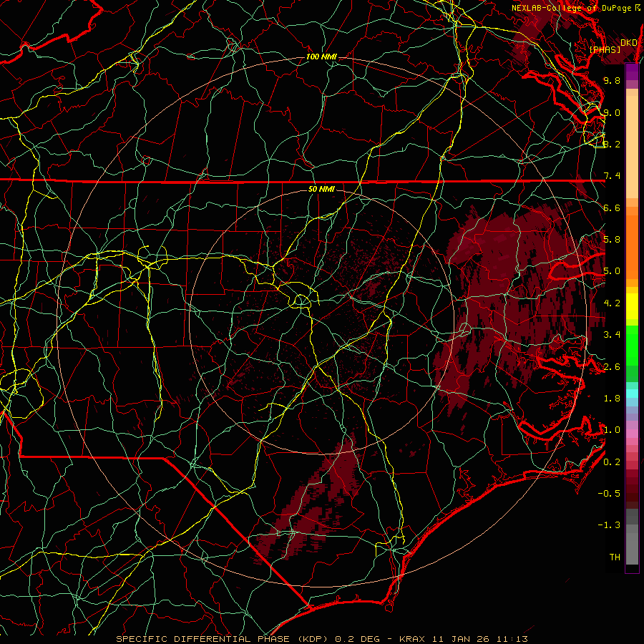Screen dimensions: 644x644
Task: Click the 11 JAN 26 date text
Action: 462,639
